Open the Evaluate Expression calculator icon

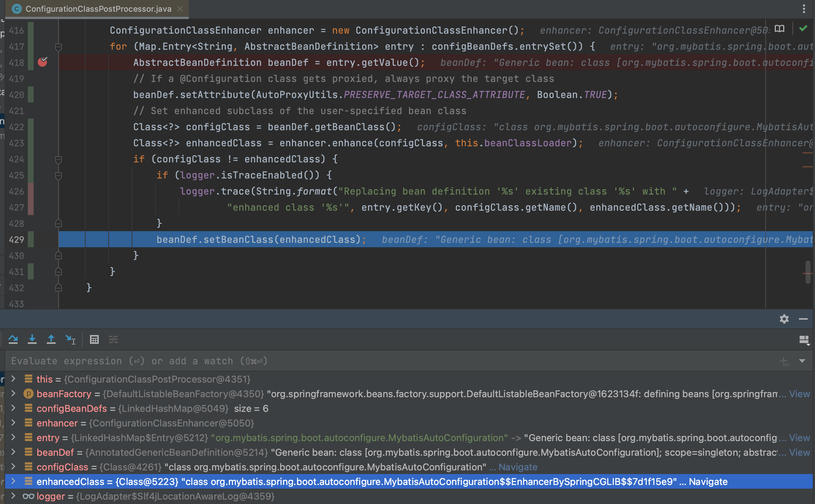click(x=94, y=339)
